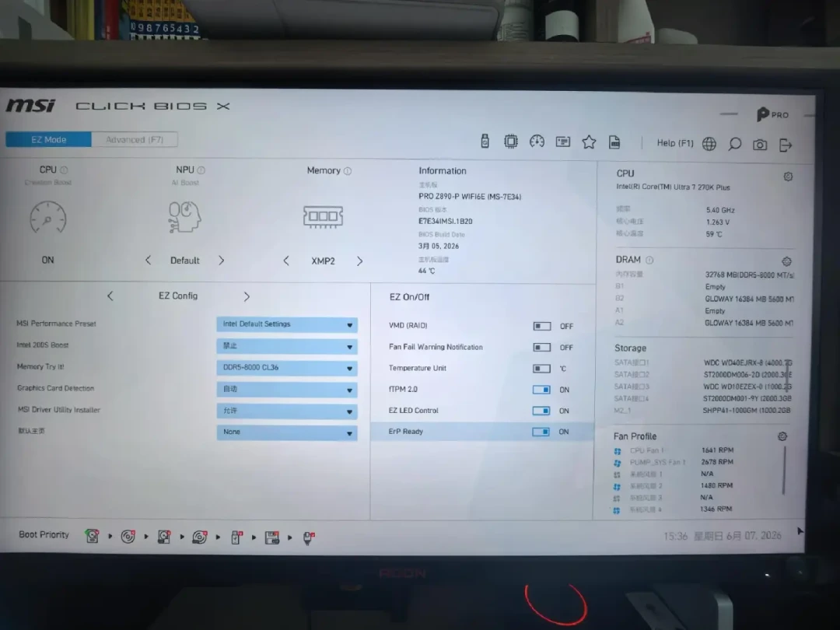
Task: Click the USB flash drive toolbar icon
Action: [x=485, y=141]
